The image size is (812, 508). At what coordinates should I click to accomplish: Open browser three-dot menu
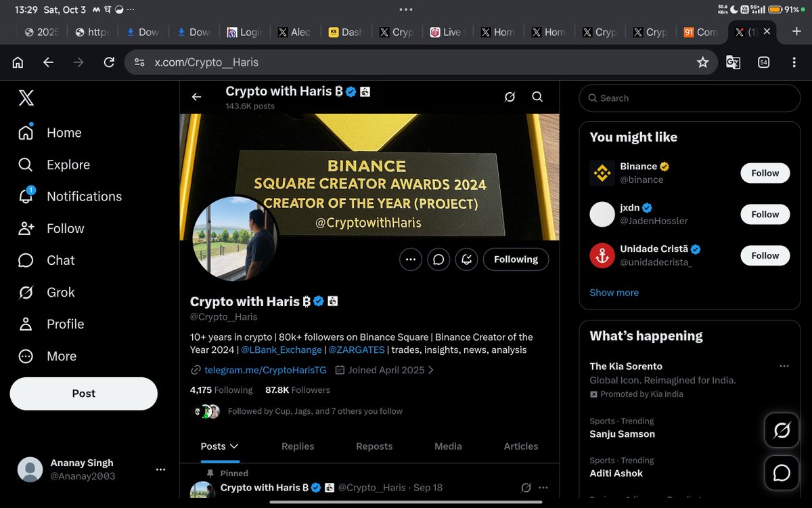(x=794, y=62)
